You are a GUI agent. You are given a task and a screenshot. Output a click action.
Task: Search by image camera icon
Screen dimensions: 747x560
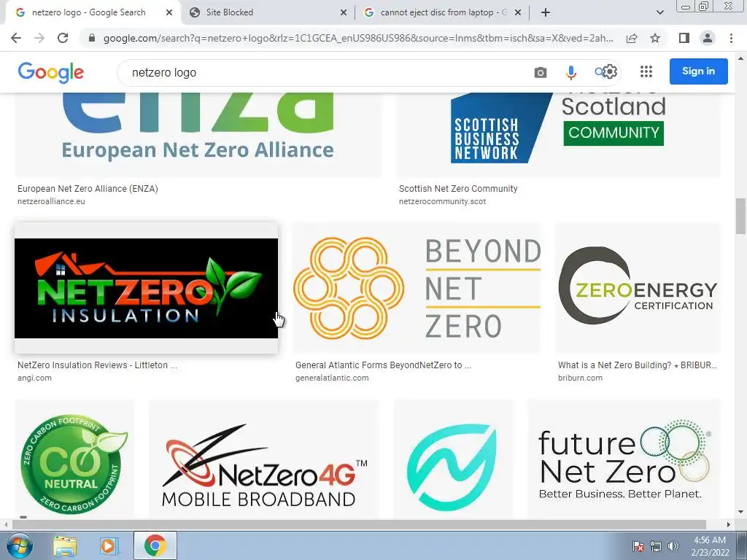(x=541, y=72)
